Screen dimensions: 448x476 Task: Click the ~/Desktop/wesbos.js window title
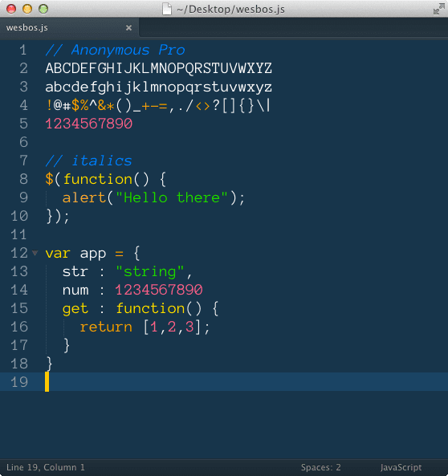(231, 10)
